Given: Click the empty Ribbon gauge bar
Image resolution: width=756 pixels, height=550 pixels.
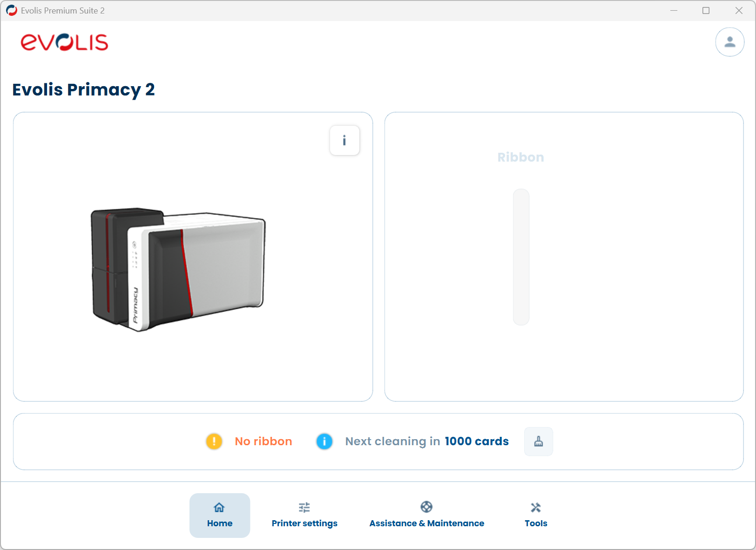Looking at the screenshot, I should tap(521, 257).
